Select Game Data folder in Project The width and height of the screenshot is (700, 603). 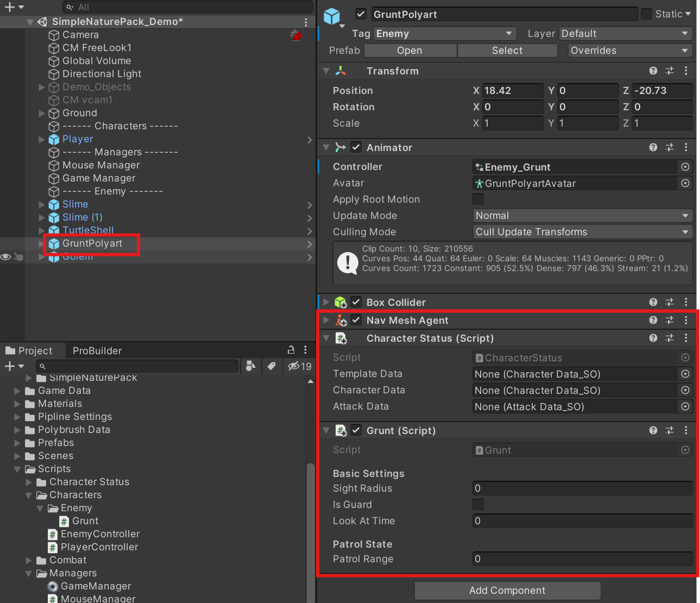64,391
